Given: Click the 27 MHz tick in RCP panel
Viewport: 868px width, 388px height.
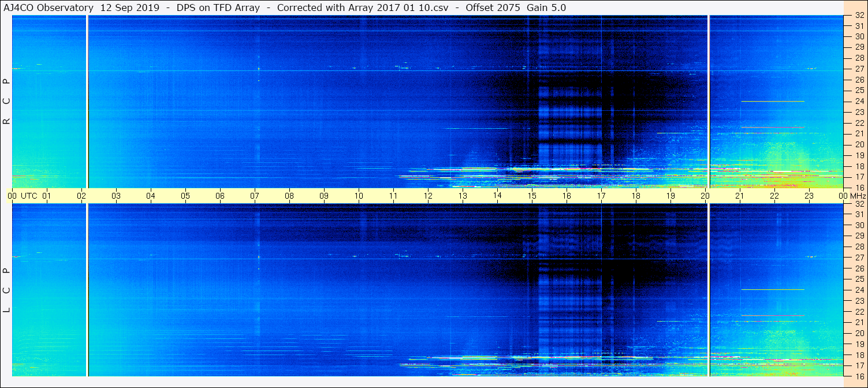Looking at the screenshot, I should (859, 69).
